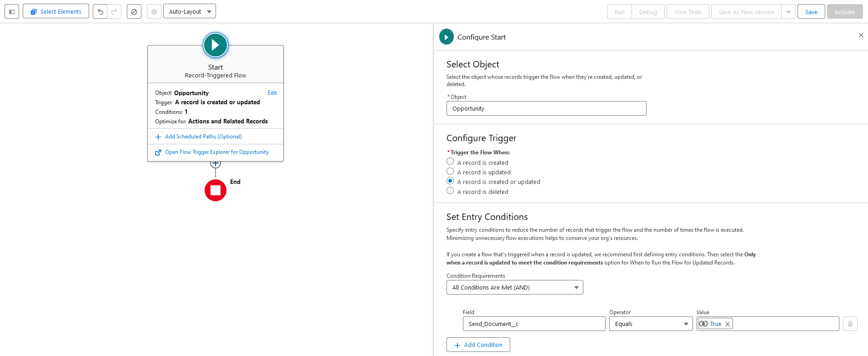Toggle the left toolbox panel icon
Screen dimensions: 868x356
tap(12, 12)
